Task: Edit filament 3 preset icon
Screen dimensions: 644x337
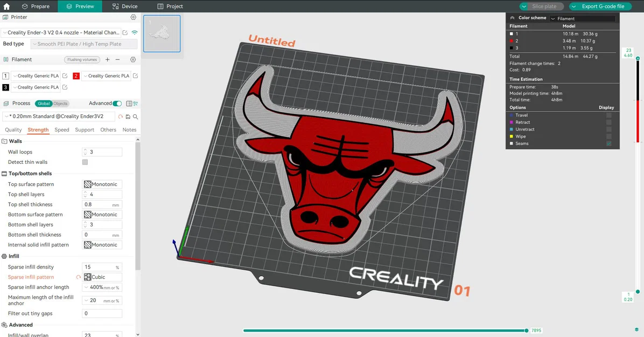Action: pos(65,87)
